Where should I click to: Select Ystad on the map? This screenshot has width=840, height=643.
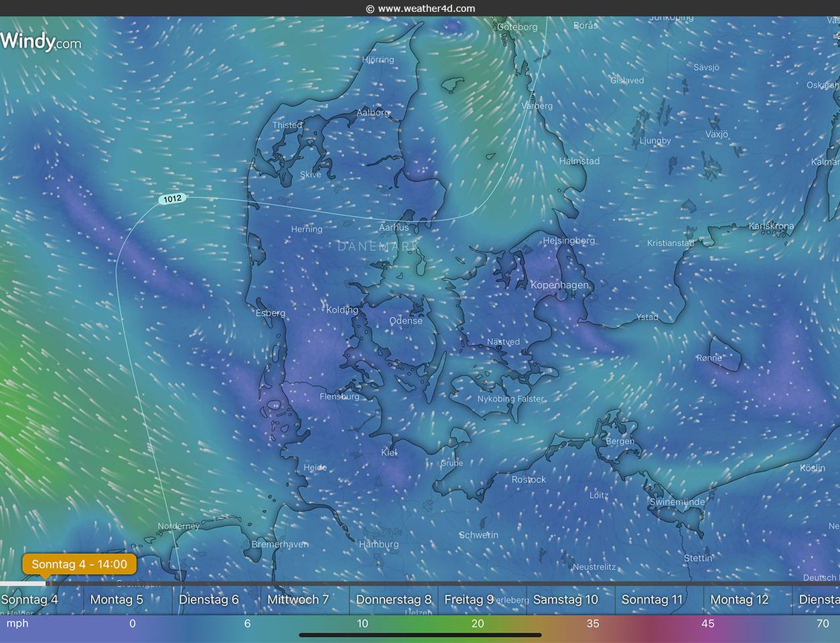pos(647,317)
